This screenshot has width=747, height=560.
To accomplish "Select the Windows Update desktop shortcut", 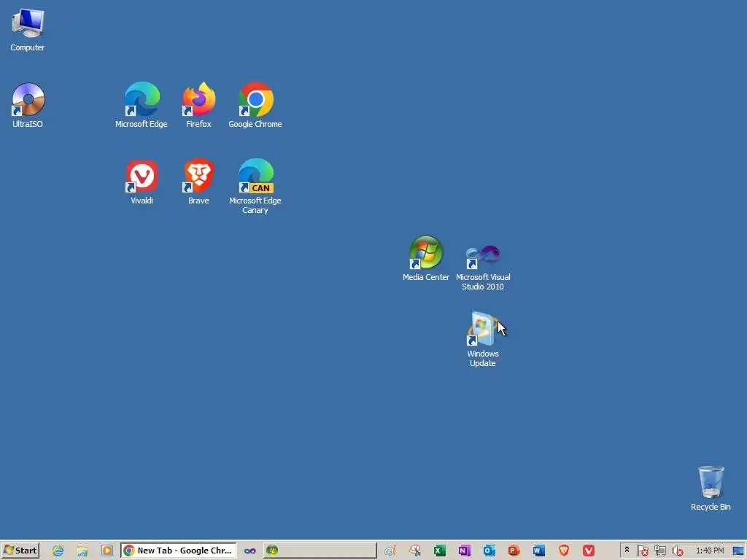I will coord(483,340).
